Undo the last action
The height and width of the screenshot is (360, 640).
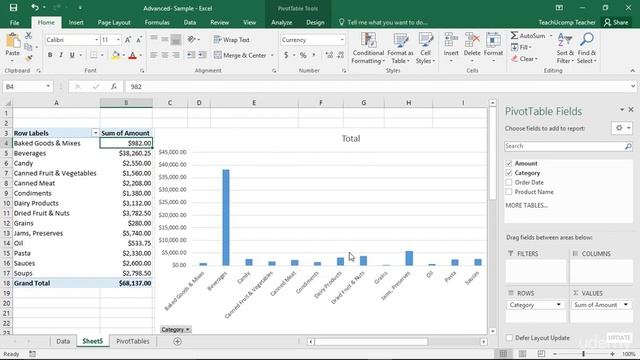click(x=35, y=8)
